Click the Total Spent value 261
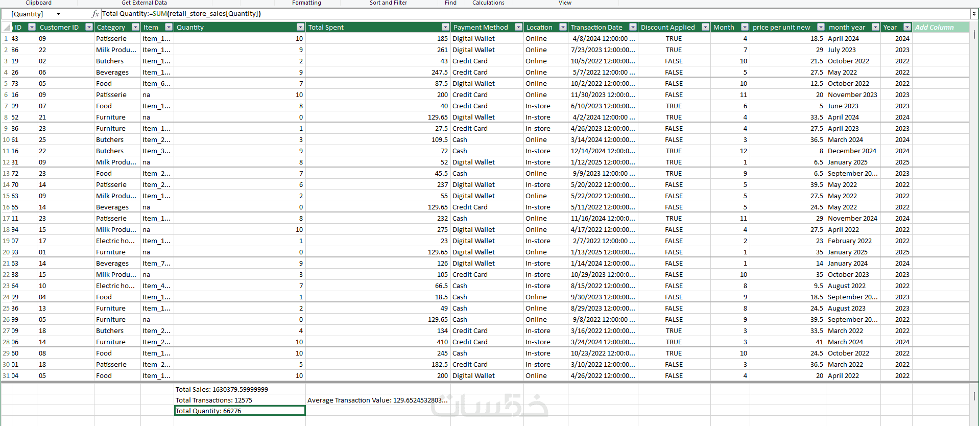 [x=378, y=50]
